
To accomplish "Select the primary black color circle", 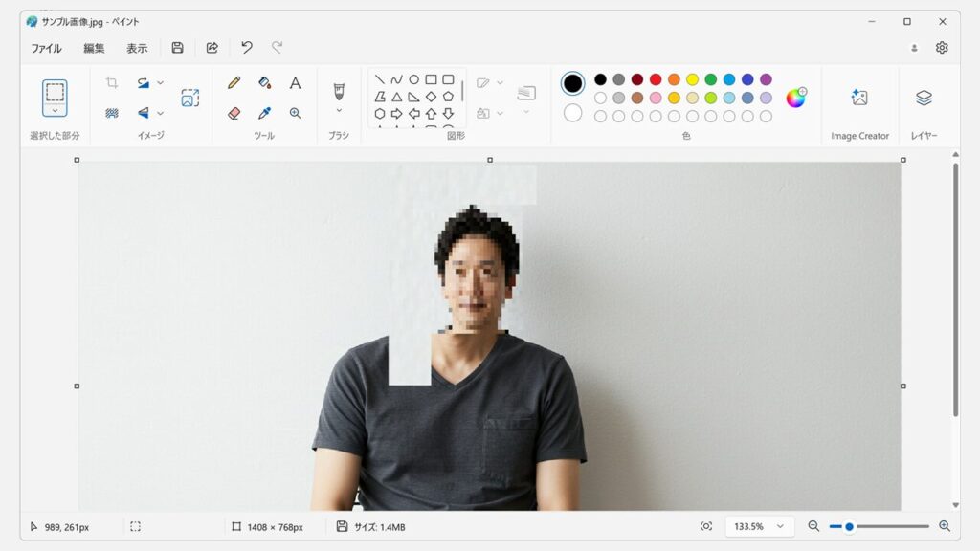I will [x=572, y=83].
